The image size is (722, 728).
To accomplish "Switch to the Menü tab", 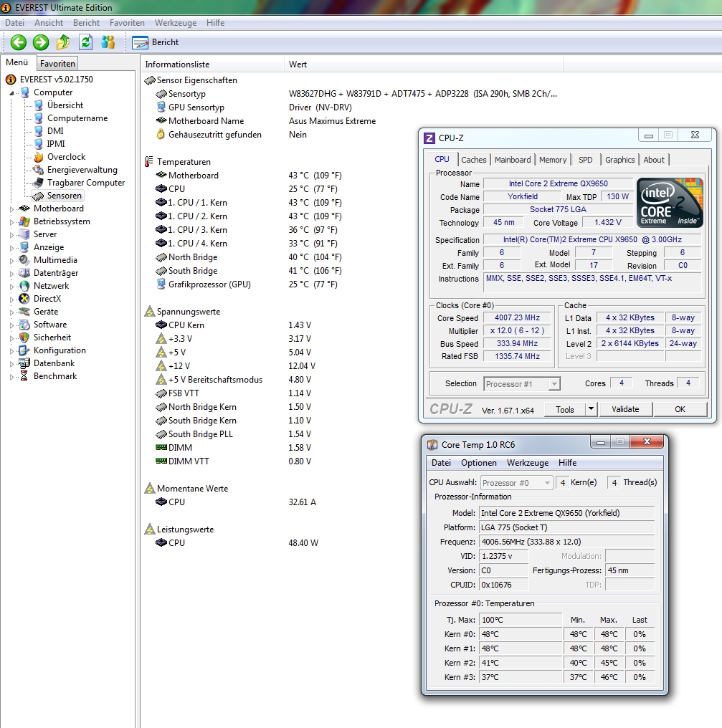I will pos(17,62).
